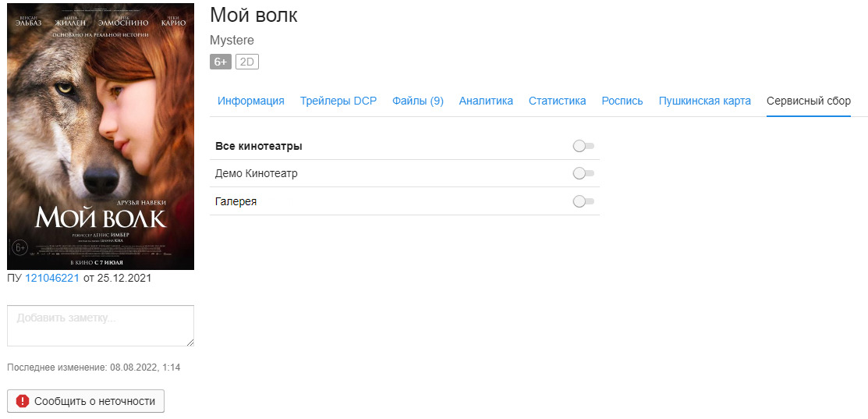Turn on the Галерея switch
868x419 pixels.
tap(583, 201)
